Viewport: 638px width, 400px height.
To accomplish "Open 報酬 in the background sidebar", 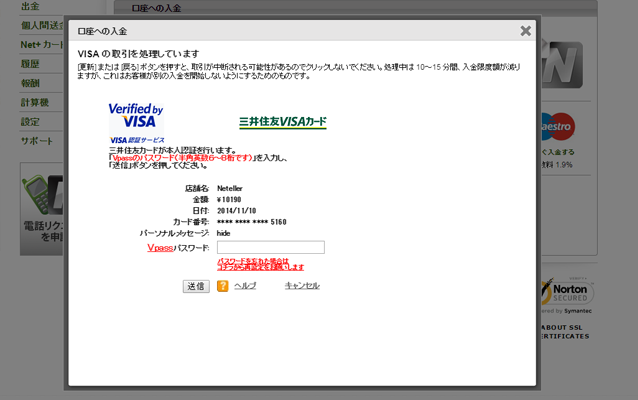I will [x=31, y=83].
